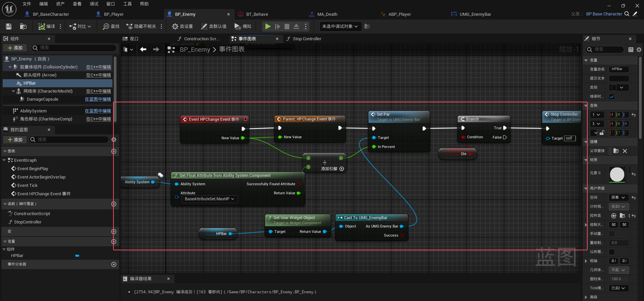644x301 pixels.
Task: Start Simulation (模拟)
Action: click(x=243, y=27)
